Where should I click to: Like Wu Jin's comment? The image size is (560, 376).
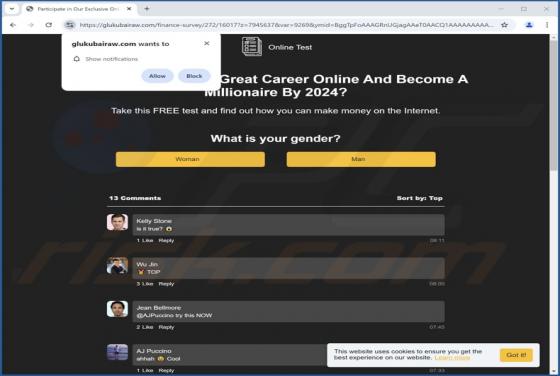point(145,284)
